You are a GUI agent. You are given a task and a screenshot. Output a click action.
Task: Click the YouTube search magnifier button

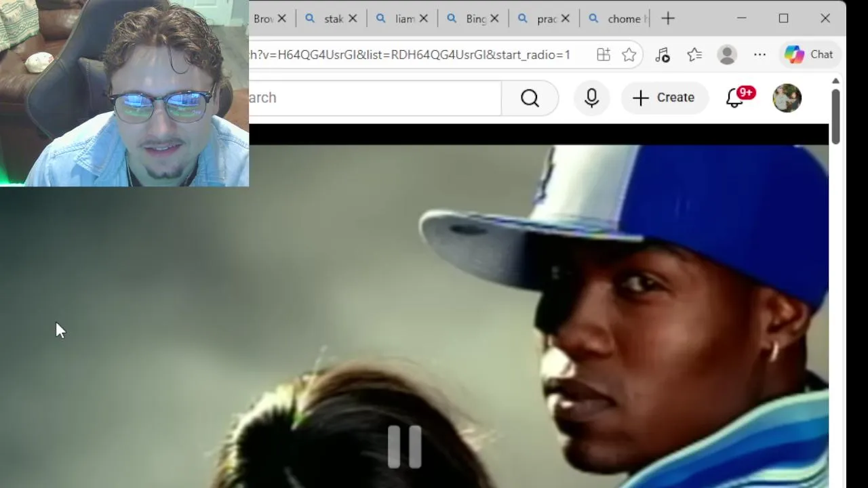[x=530, y=98]
